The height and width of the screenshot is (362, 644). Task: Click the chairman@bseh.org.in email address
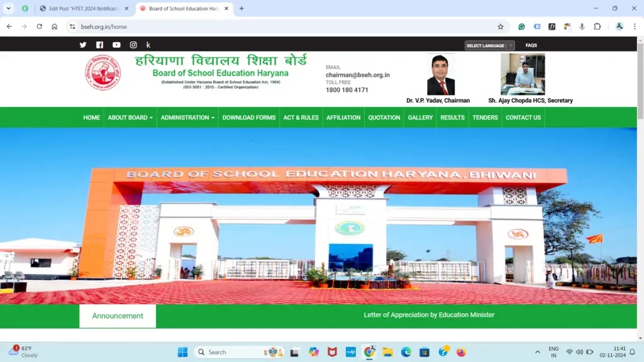tap(358, 75)
